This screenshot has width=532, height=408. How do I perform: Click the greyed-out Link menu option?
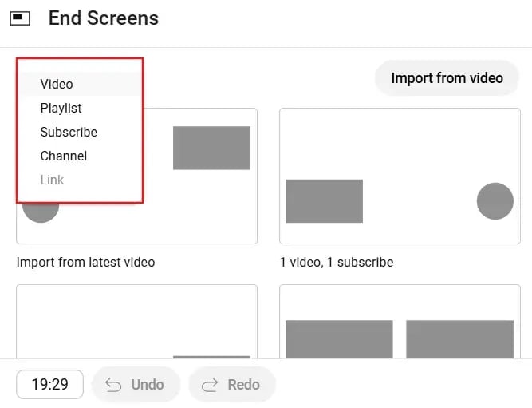tap(52, 180)
